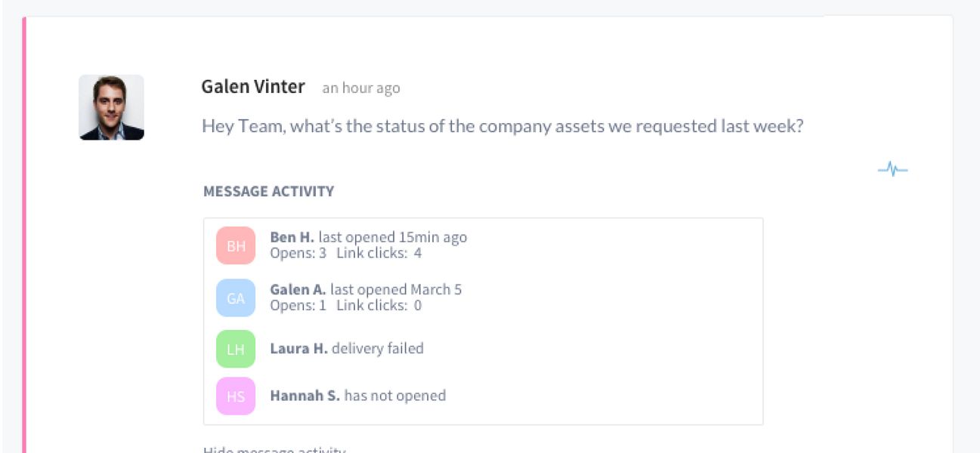Click Ben H.'s "Link clicks: 4" count
The image size is (980, 453).
click(379, 253)
